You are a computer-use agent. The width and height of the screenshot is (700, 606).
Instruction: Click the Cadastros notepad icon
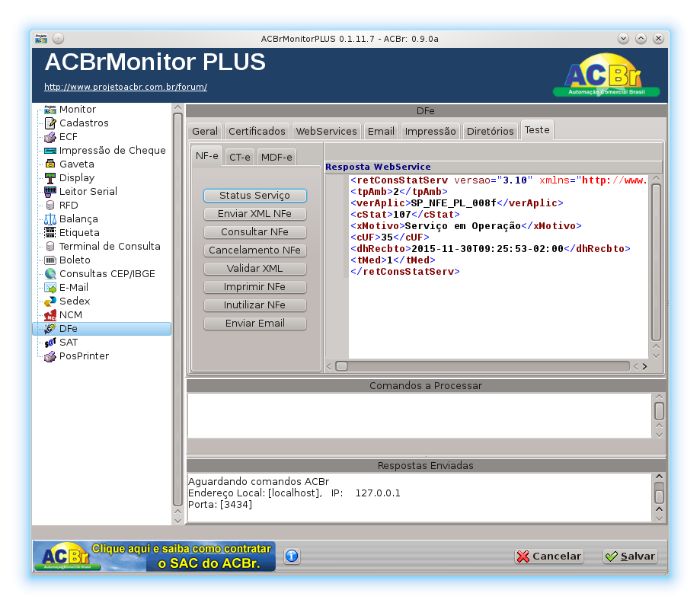tap(50, 123)
